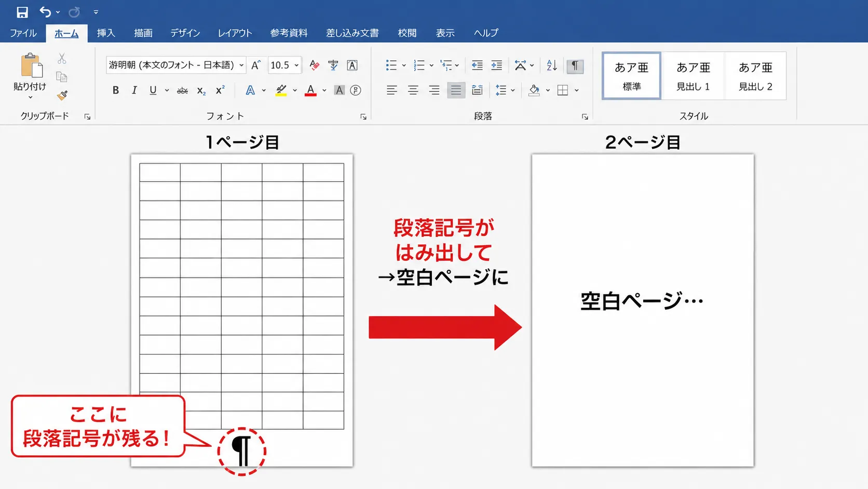Click the shading paint bucket icon

point(534,90)
